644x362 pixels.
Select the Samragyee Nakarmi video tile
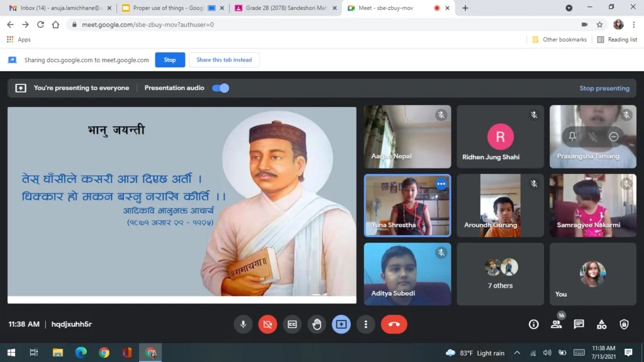click(x=592, y=206)
